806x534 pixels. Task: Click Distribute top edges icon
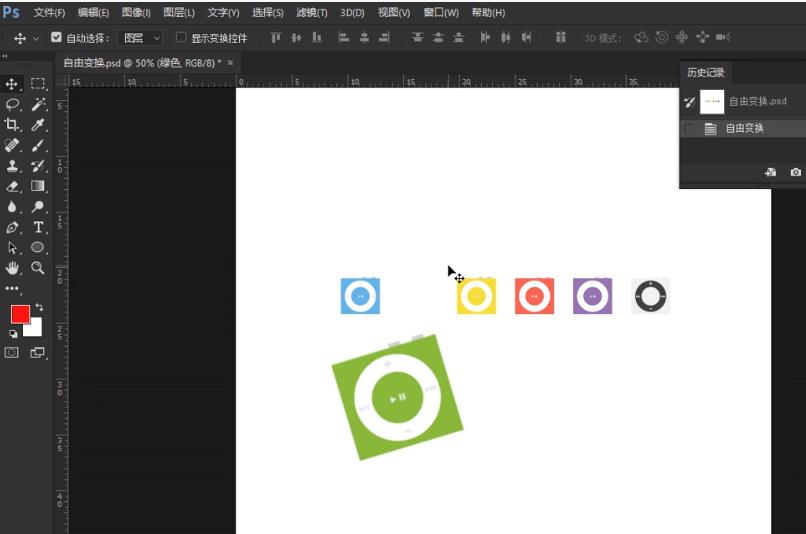[417, 38]
